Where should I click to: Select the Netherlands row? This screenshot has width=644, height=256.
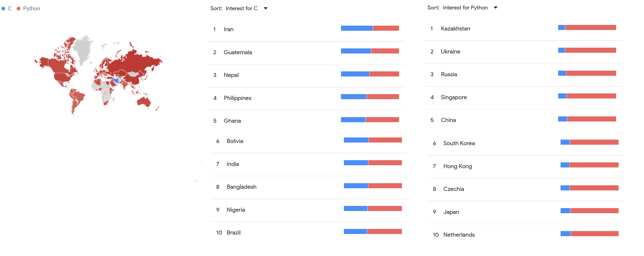[526, 234]
